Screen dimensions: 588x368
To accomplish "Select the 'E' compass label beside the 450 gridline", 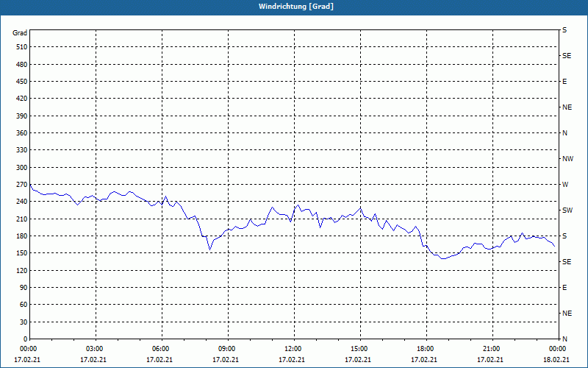I will tap(564, 82).
